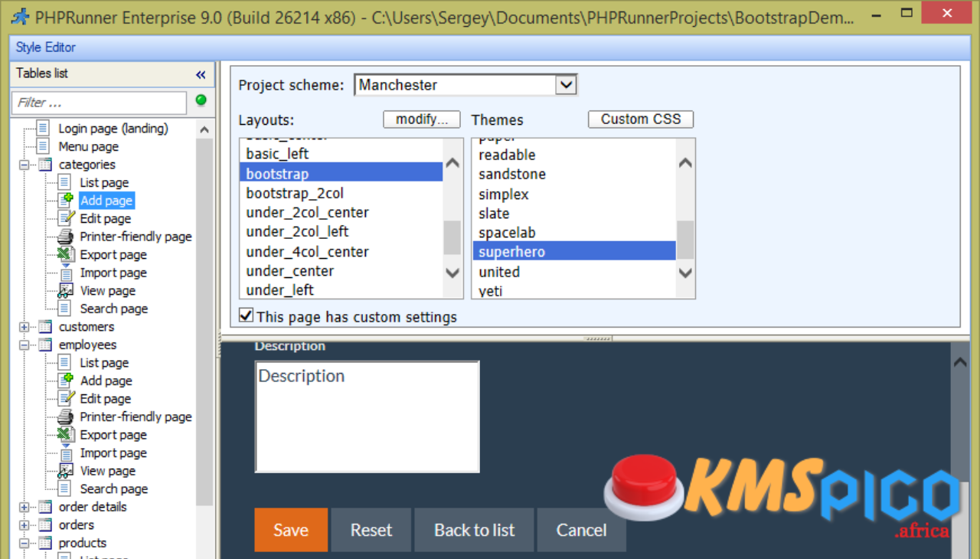Click the orders table icon

(x=45, y=525)
